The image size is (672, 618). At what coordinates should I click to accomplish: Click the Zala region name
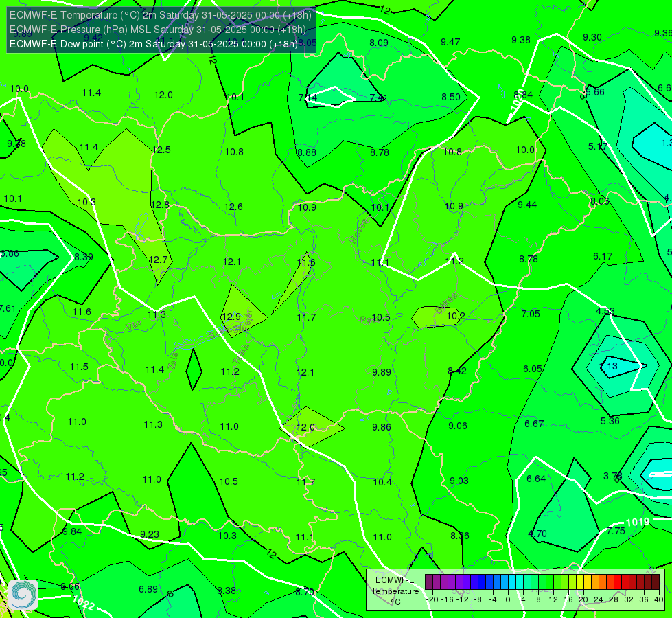[173, 362]
